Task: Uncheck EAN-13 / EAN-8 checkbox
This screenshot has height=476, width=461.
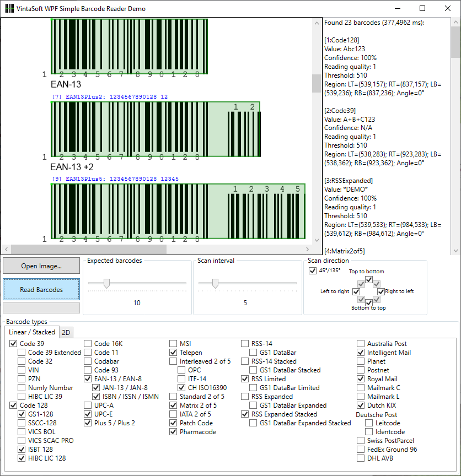Action: tap(88, 378)
